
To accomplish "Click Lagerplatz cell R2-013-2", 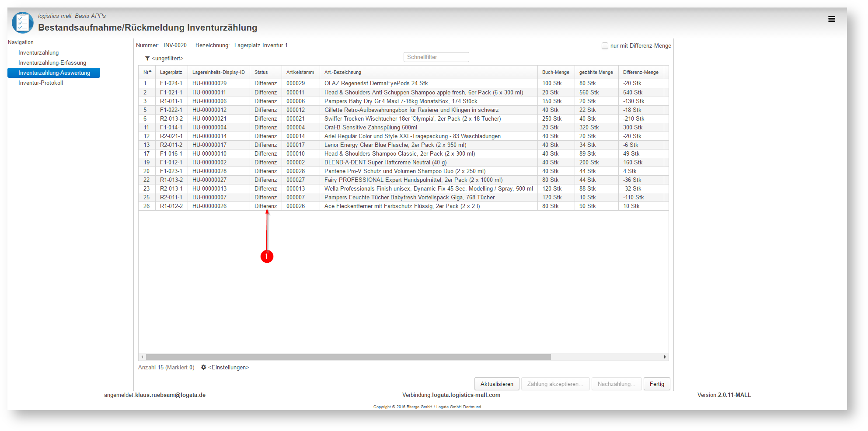I will tap(171, 119).
